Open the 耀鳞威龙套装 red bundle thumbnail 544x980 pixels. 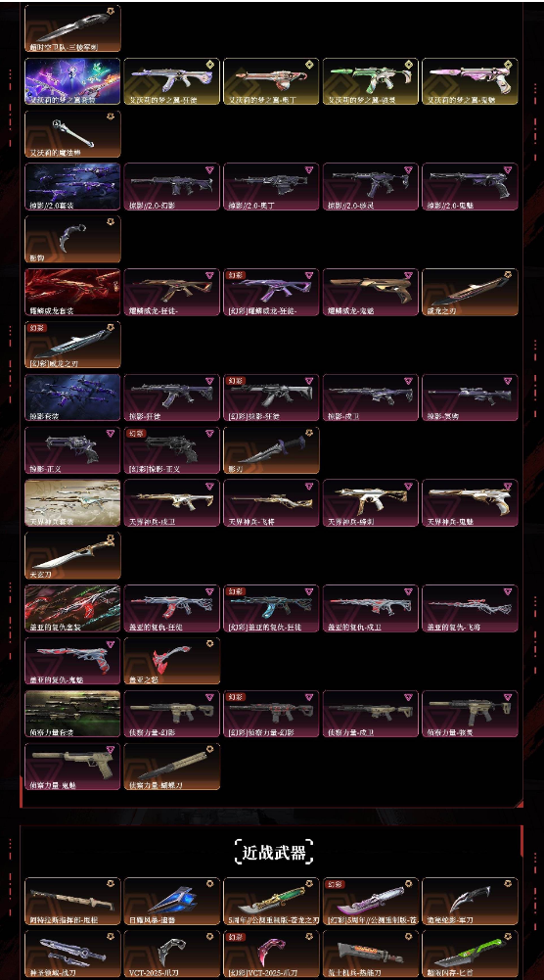pyautogui.click(x=72, y=292)
